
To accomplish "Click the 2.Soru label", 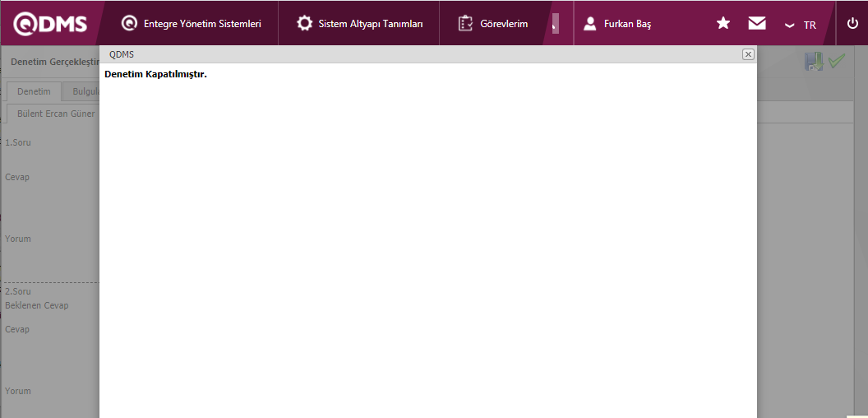I will (x=18, y=291).
